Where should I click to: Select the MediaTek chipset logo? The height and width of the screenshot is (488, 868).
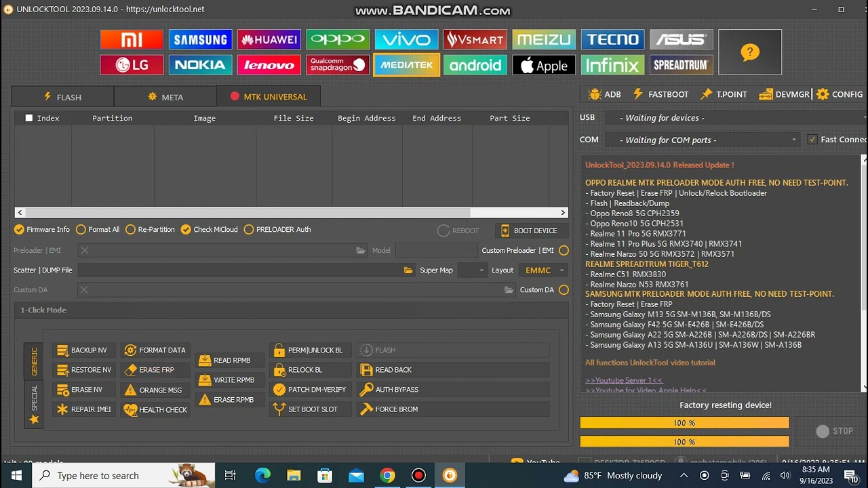point(406,65)
